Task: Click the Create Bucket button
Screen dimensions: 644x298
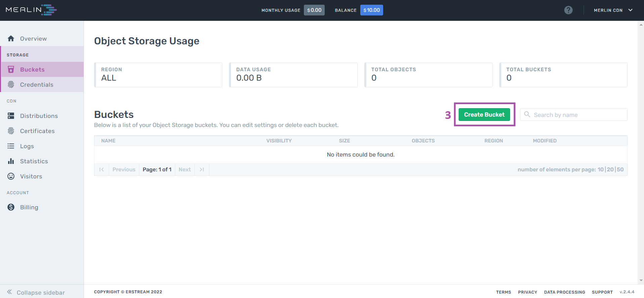Action: (484, 115)
